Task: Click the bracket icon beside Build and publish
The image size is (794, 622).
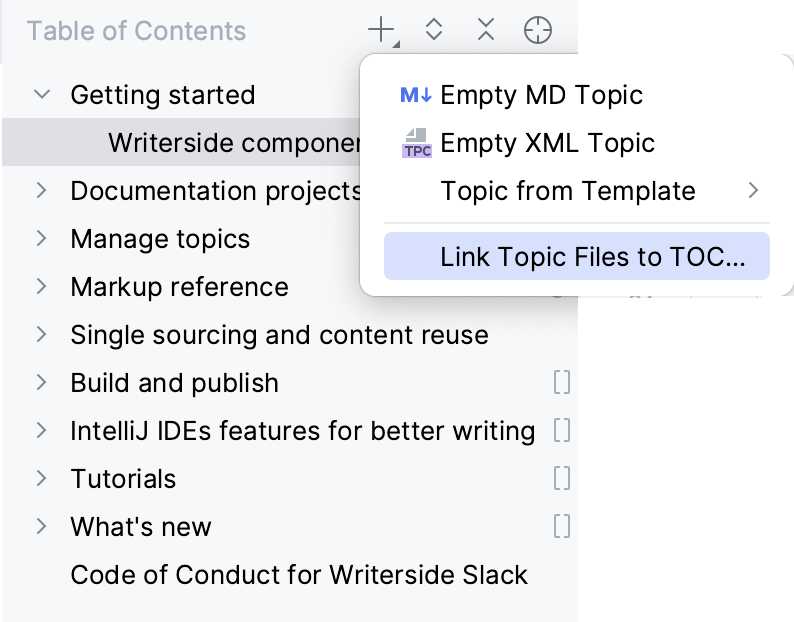Action: pos(562,383)
